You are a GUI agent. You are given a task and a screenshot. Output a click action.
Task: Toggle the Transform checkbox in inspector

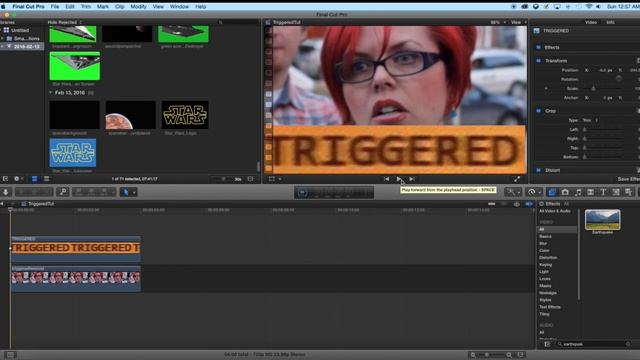pos(538,60)
